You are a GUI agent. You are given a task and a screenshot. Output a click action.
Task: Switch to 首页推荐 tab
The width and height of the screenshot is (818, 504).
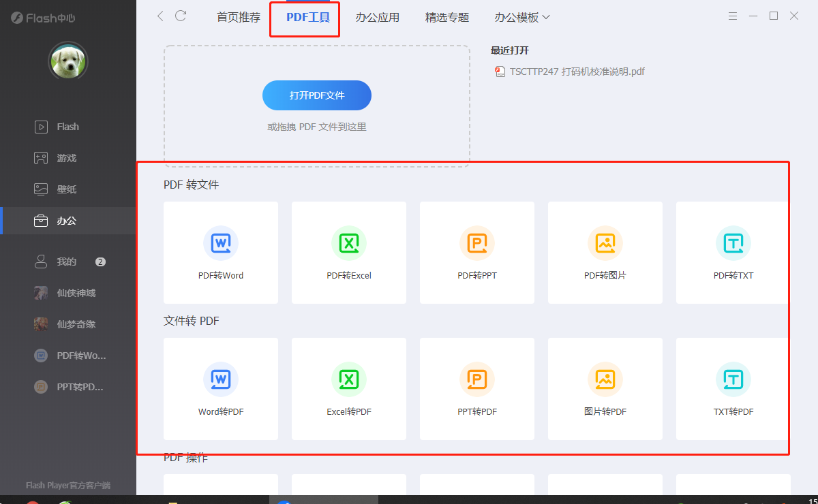[239, 18]
